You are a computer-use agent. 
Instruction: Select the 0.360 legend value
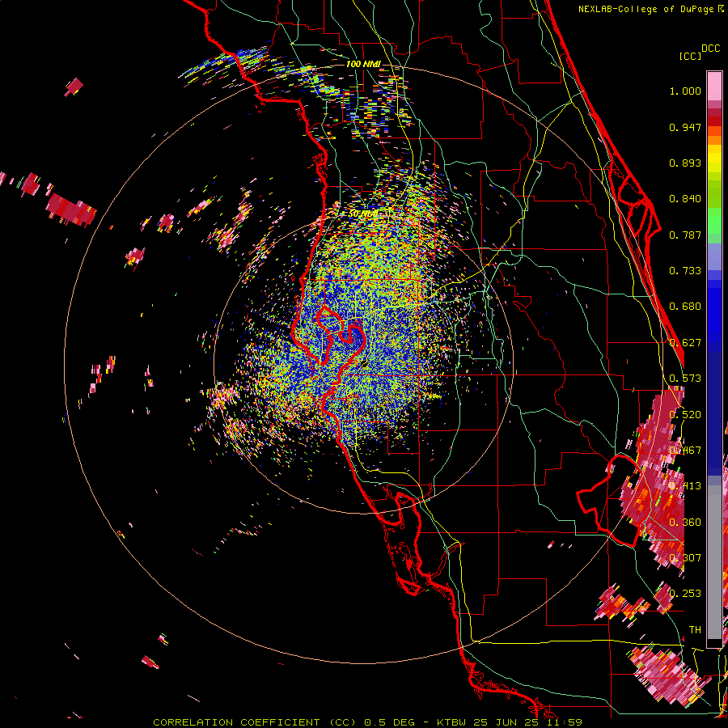point(685,523)
